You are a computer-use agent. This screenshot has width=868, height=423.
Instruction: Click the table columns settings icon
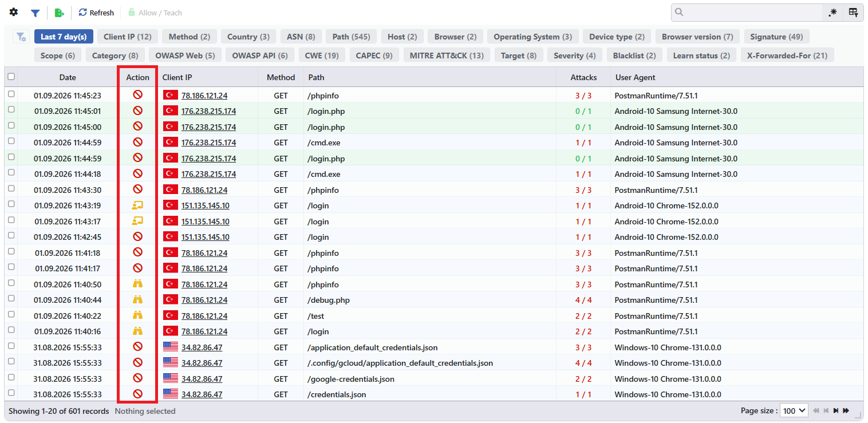coord(853,13)
